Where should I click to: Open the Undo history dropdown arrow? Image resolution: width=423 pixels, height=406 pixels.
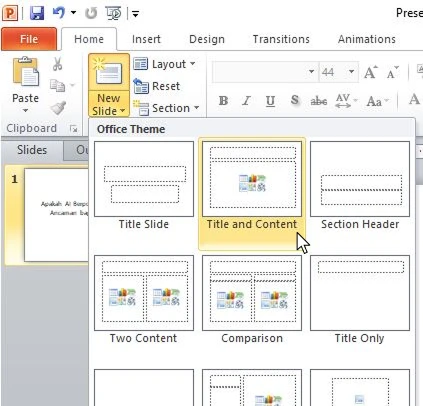click(x=73, y=13)
